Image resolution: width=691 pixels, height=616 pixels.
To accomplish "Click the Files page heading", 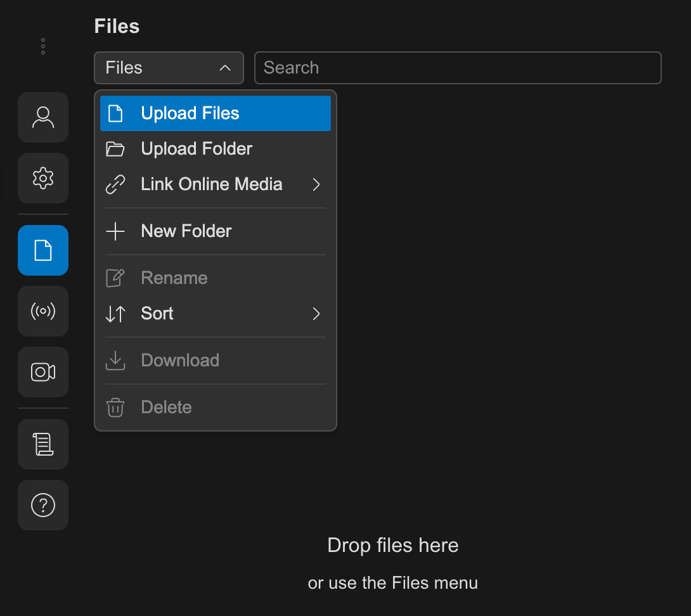I will [117, 26].
